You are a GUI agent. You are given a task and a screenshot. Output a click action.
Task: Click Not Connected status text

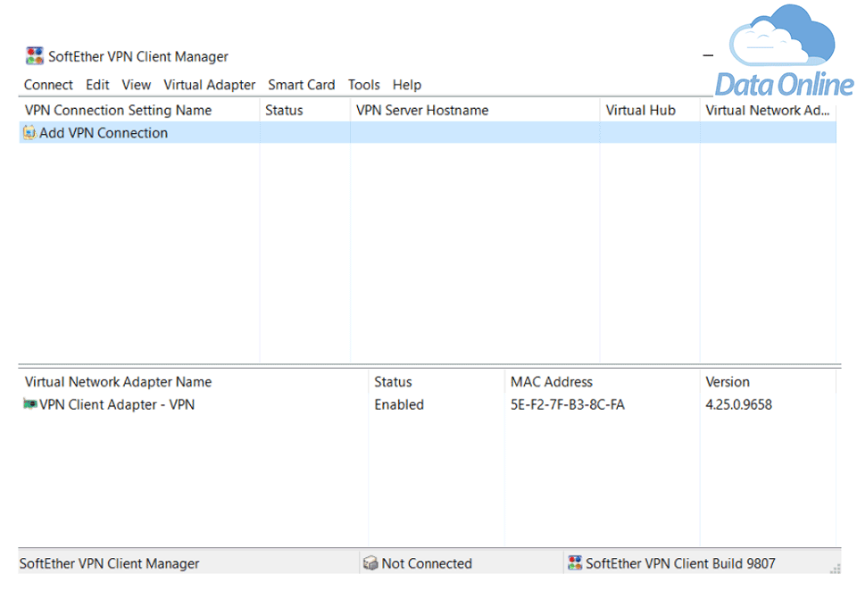point(427,563)
